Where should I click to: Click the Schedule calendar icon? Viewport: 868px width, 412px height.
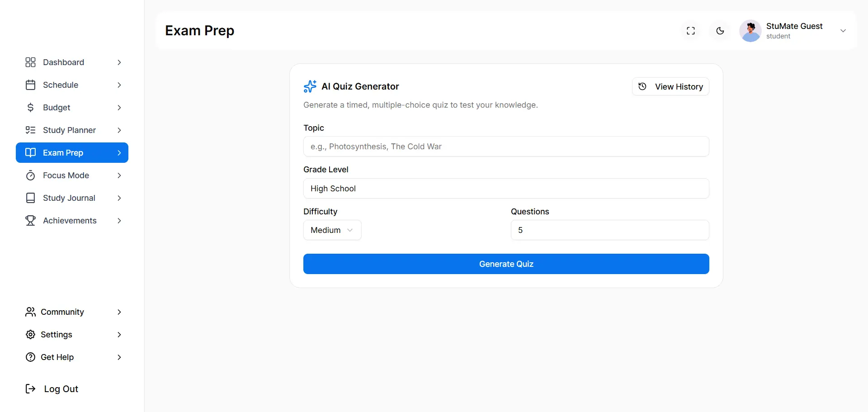(x=30, y=85)
